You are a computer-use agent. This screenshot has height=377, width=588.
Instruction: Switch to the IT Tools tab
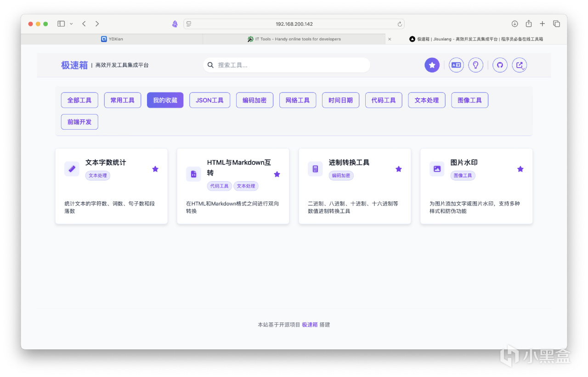[294, 39]
